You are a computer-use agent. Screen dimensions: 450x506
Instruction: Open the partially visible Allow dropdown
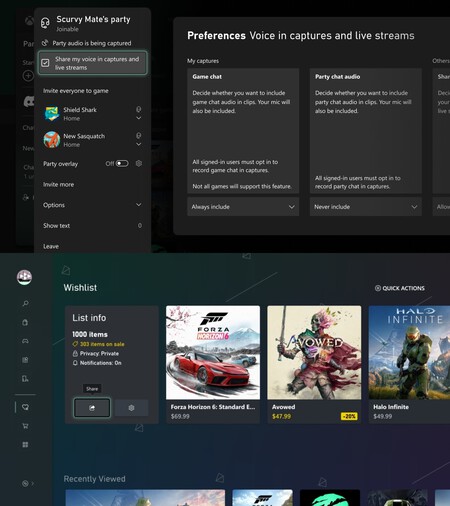[441, 207]
